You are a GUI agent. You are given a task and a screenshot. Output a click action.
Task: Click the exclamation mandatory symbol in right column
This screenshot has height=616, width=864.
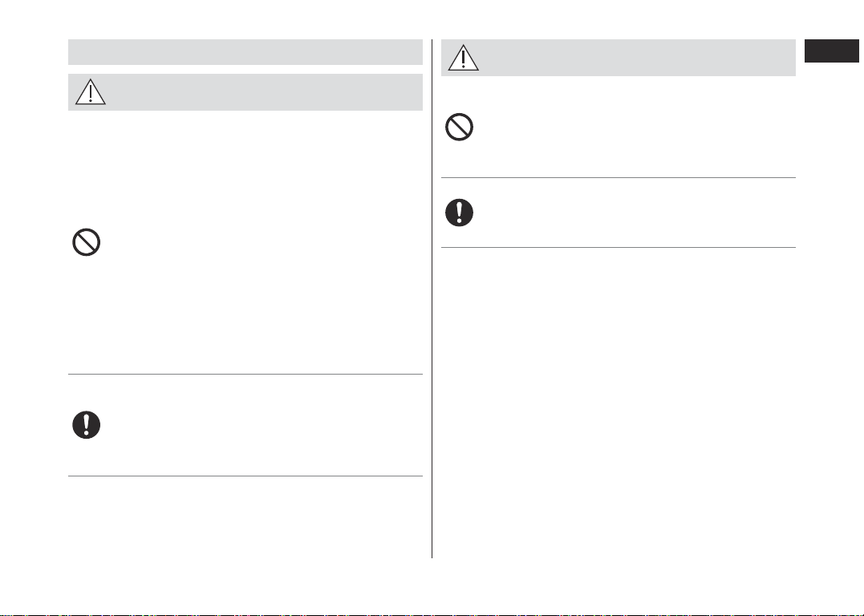pyautogui.click(x=459, y=212)
